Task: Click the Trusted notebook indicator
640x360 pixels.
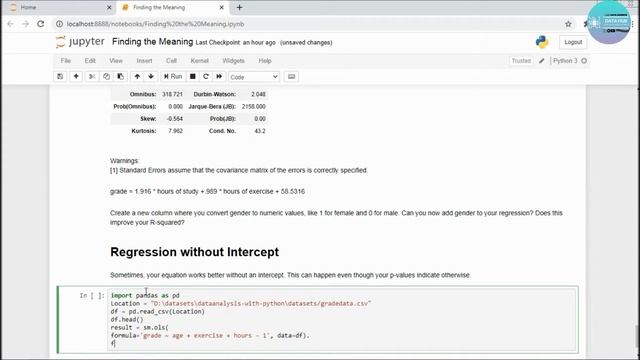Action: (x=521, y=61)
